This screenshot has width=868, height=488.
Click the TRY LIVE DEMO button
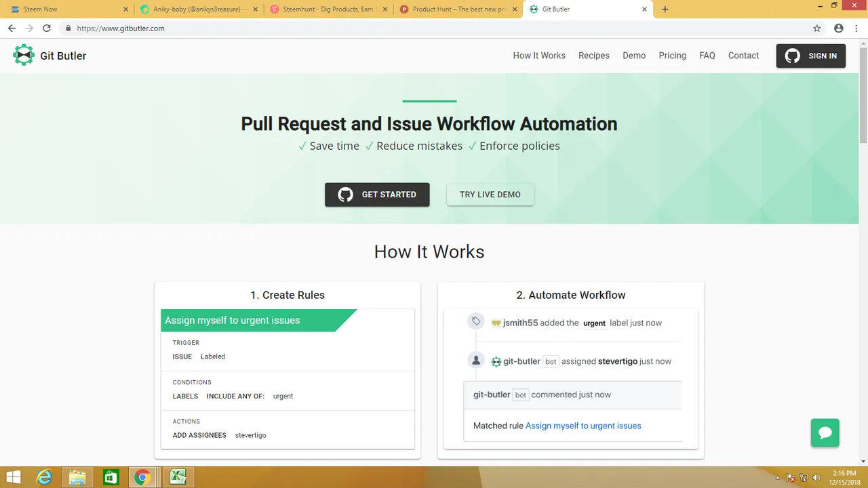tap(490, 195)
